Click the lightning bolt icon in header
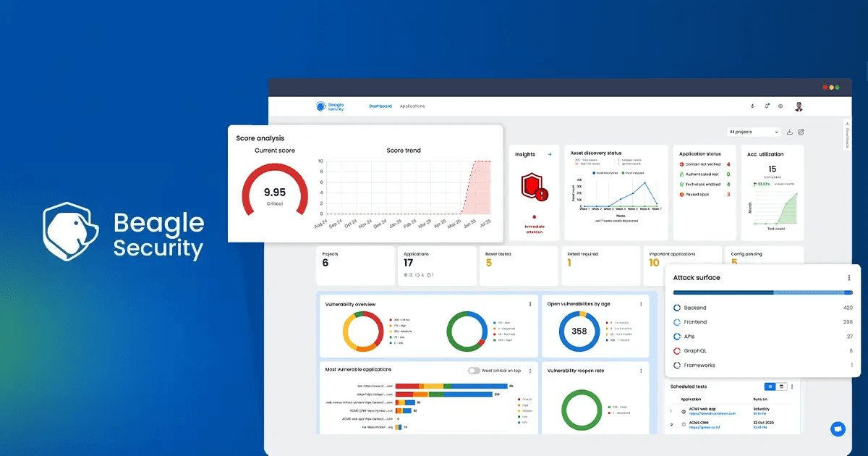 (x=752, y=106)
